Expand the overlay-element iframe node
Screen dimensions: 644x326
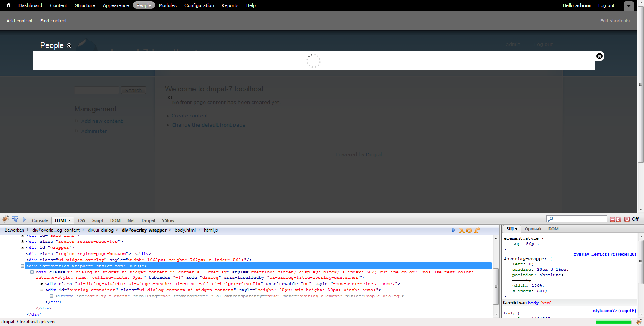51,296
